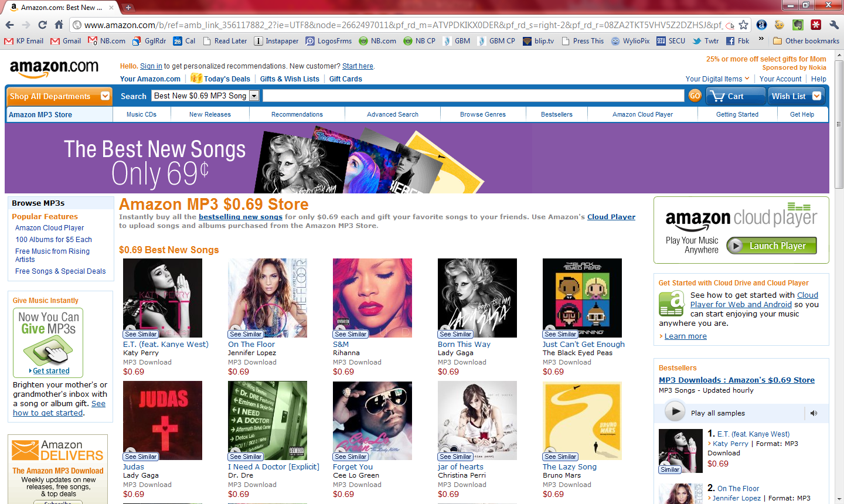Image resolution: width=844 pixels, height=504 pixels.
Task: Open the Twtr Twitter bookmark
Action: click(x=706, y=41)
